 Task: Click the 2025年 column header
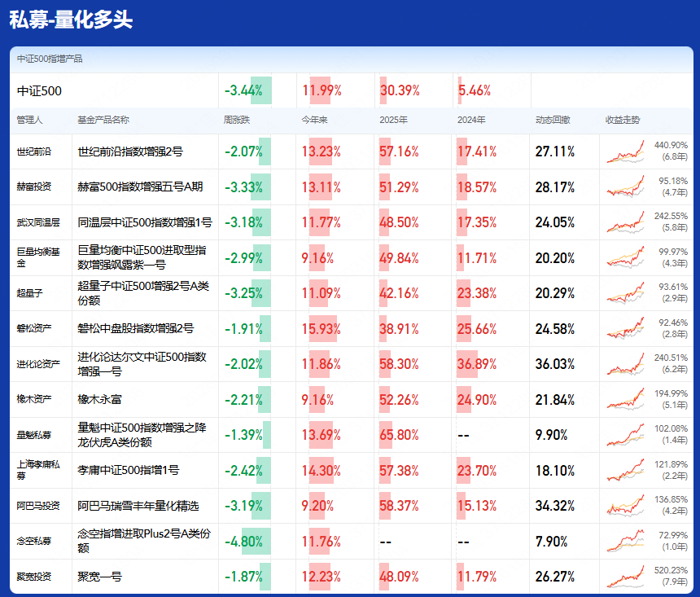tap(393, 120)
